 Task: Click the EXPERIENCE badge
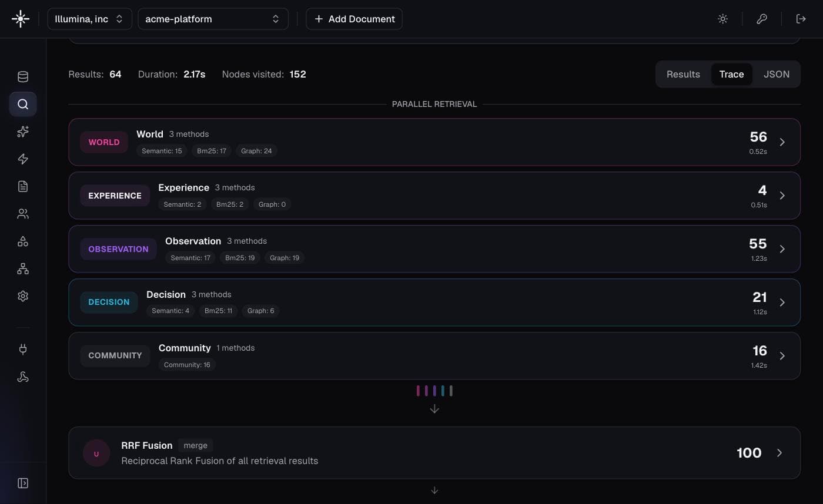[x=115, y=196]
